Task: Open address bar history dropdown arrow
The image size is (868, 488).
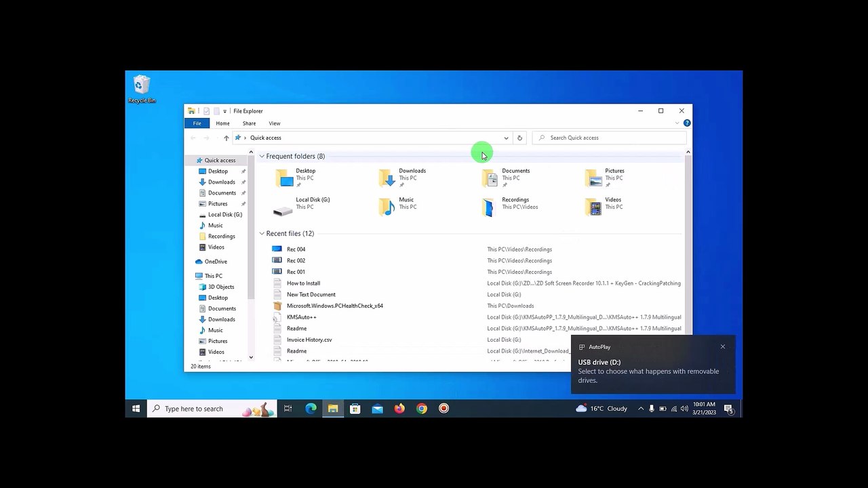Action: [506, 138]
